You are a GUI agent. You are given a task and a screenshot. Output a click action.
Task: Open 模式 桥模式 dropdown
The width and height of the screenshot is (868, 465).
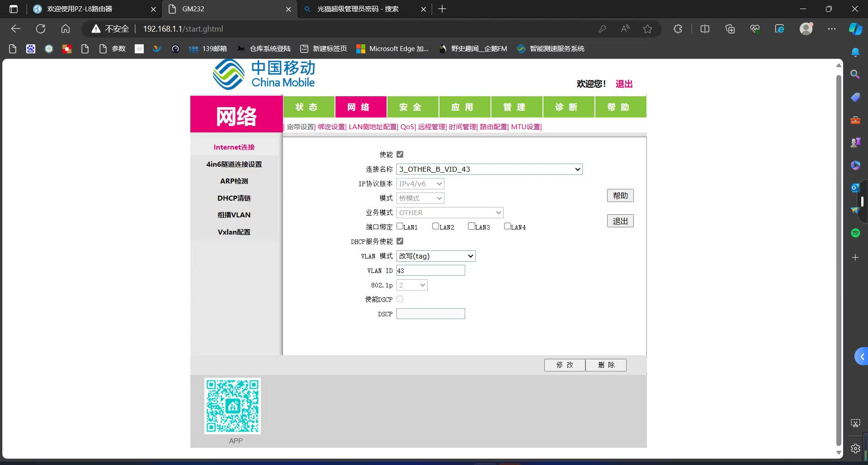(420, 198)
